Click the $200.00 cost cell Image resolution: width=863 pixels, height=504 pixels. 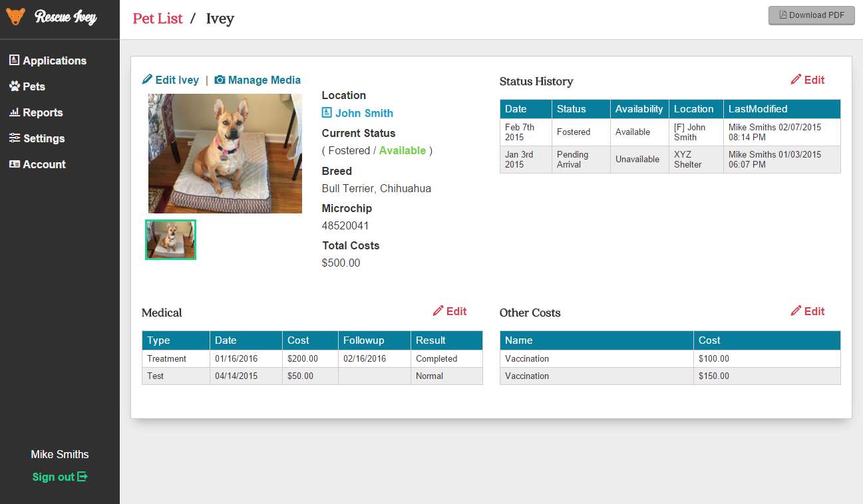pos(310,358)
